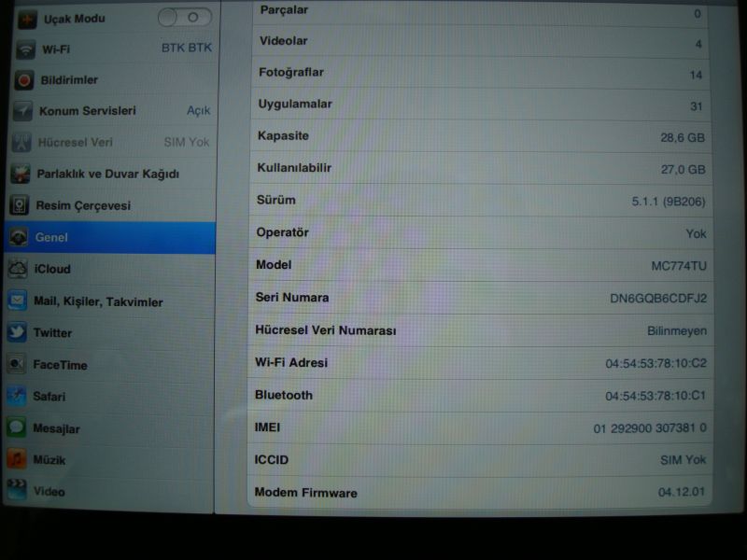Tap the Mail, Kişiler, Takvimler icon
This screenshot has height=560, width=747.
(17, 301)
